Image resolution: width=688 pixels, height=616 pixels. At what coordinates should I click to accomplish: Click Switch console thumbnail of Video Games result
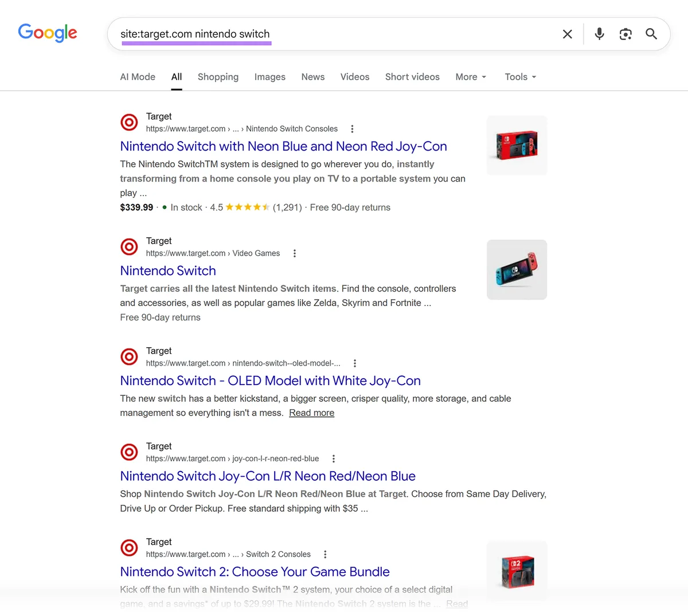[x=517, y=269]
